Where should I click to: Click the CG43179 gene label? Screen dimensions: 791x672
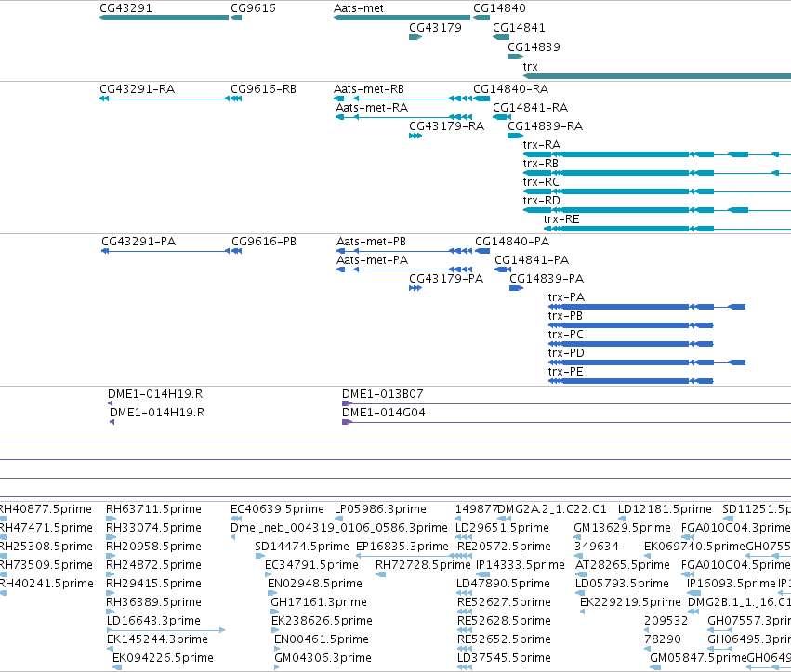[x=435, y=28]
